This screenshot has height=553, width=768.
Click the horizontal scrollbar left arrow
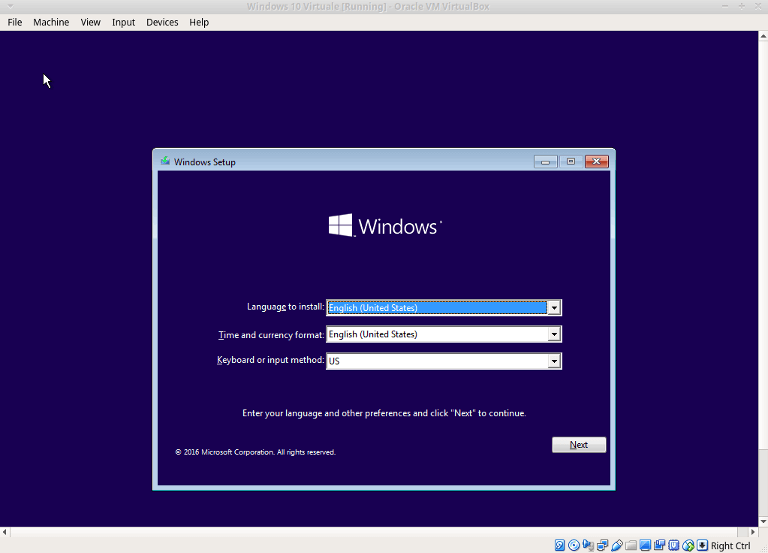coord(4,531)
